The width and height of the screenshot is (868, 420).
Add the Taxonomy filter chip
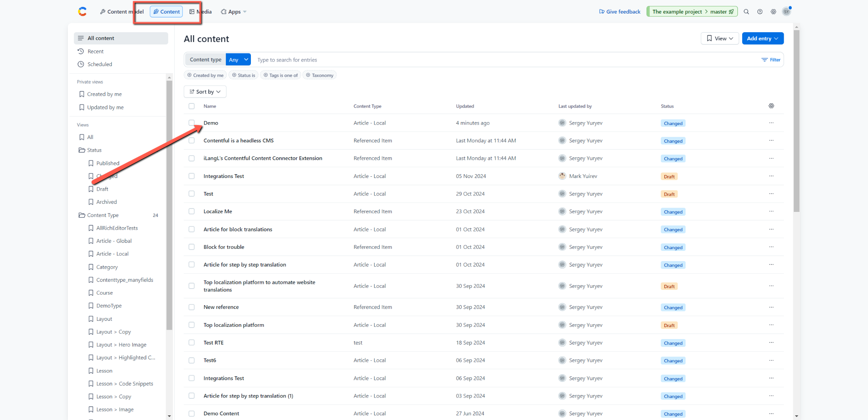320,75
